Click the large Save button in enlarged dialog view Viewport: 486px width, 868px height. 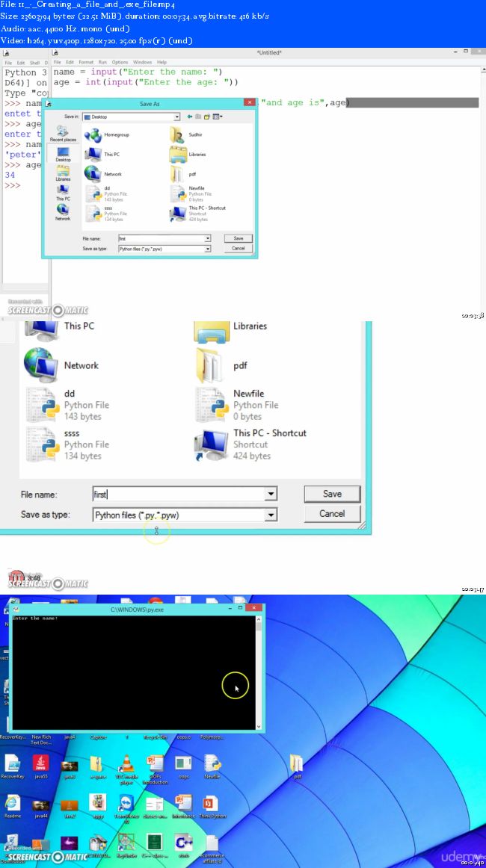click(x=332, y=494)
